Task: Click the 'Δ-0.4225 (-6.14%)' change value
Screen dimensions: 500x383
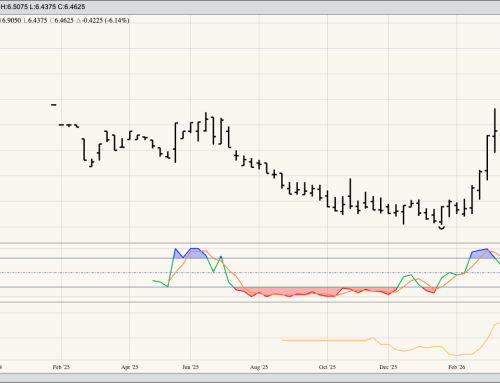Action: point(103,20)
